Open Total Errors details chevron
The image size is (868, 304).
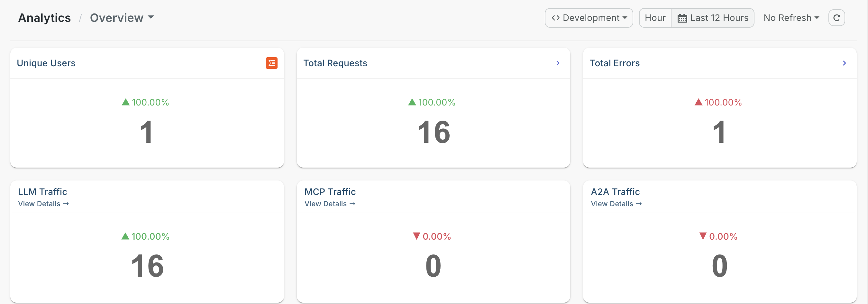tap(845, 63)
